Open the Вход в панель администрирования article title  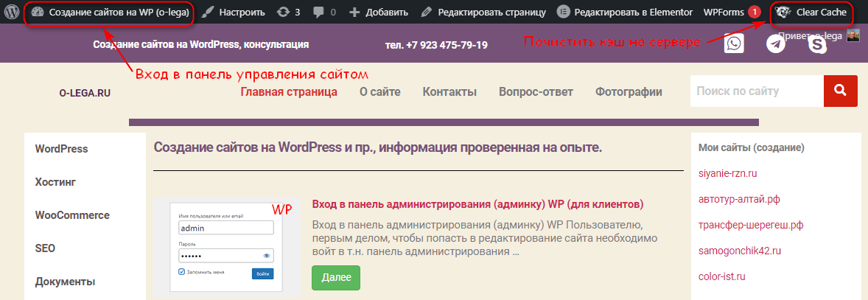point(477,204)
